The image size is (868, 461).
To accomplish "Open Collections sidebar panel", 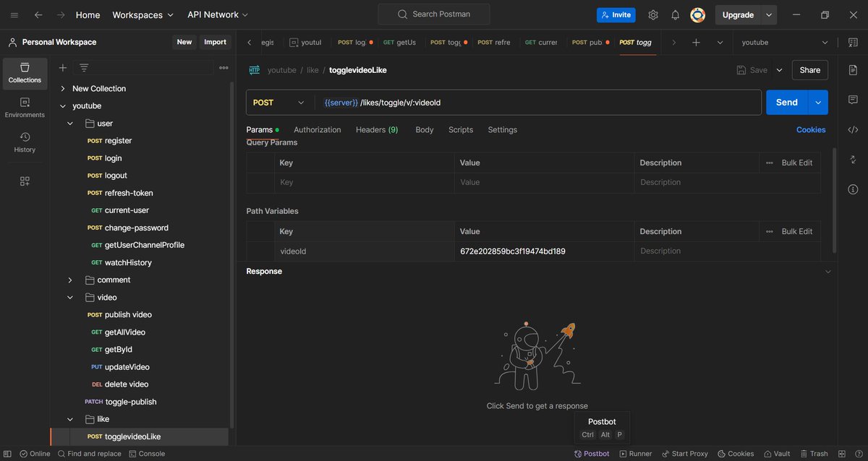I will click(x=25, y=73).
